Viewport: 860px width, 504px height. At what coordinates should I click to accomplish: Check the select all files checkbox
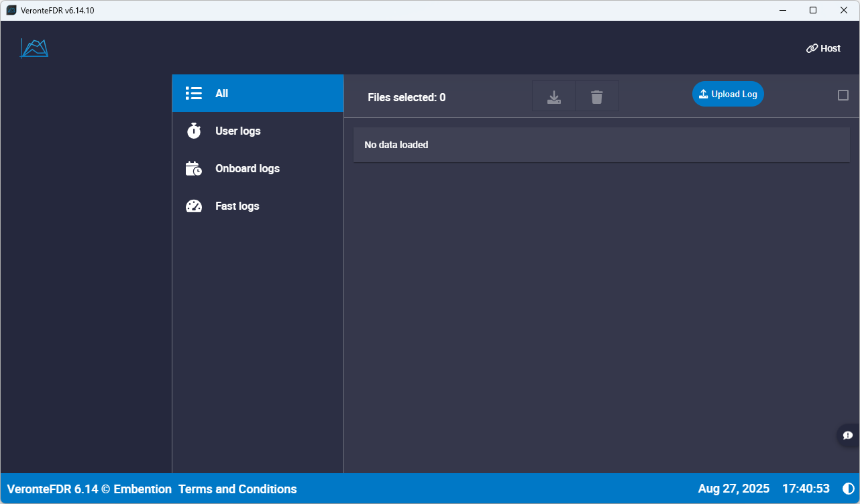[843, 95]
